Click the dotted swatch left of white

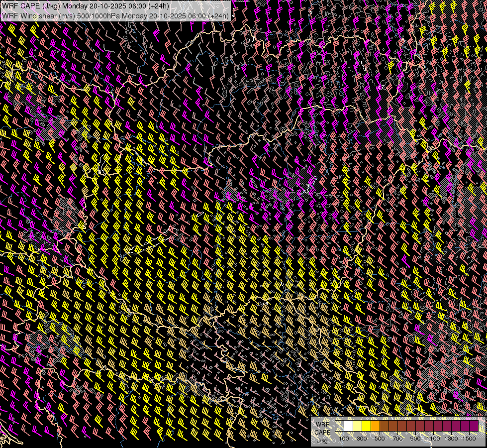tap(340, 426)
